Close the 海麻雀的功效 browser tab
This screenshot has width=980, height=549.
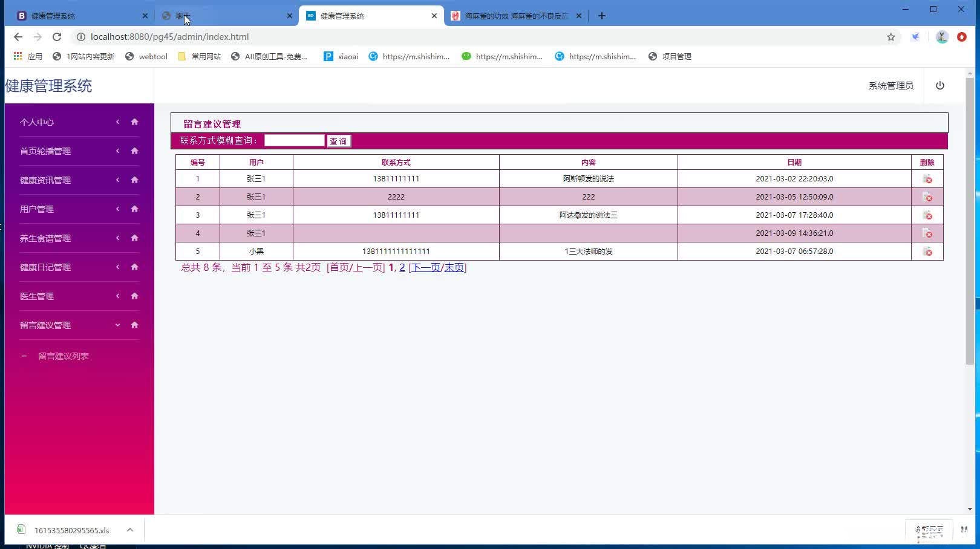(x=579, y=16)
